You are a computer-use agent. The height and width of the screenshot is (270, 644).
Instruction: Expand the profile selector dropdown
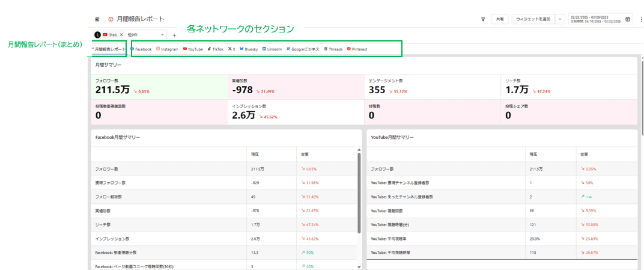162,35
